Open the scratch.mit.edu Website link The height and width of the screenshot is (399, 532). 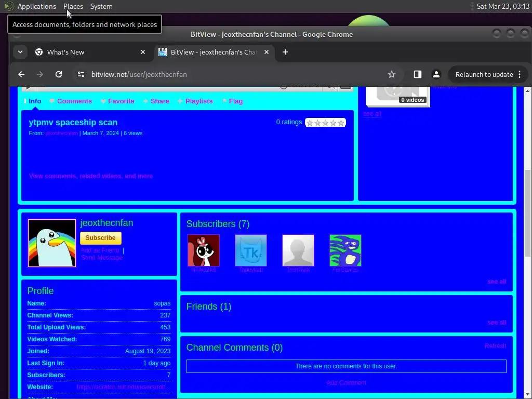coord(124,387)
